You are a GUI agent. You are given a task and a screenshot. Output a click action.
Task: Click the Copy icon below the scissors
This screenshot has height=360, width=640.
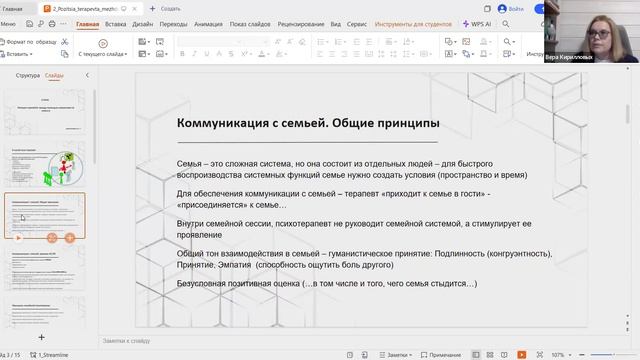pos(64,54)
